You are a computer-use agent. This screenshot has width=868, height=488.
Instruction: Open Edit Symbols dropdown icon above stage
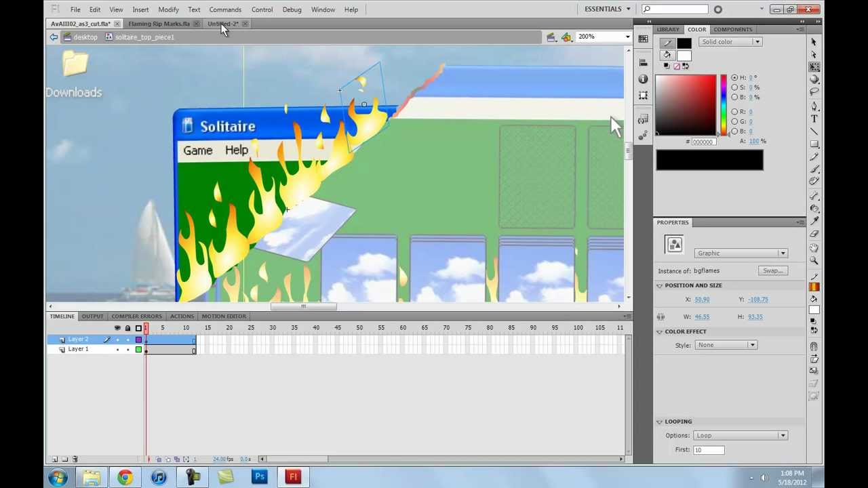[566, 37]
